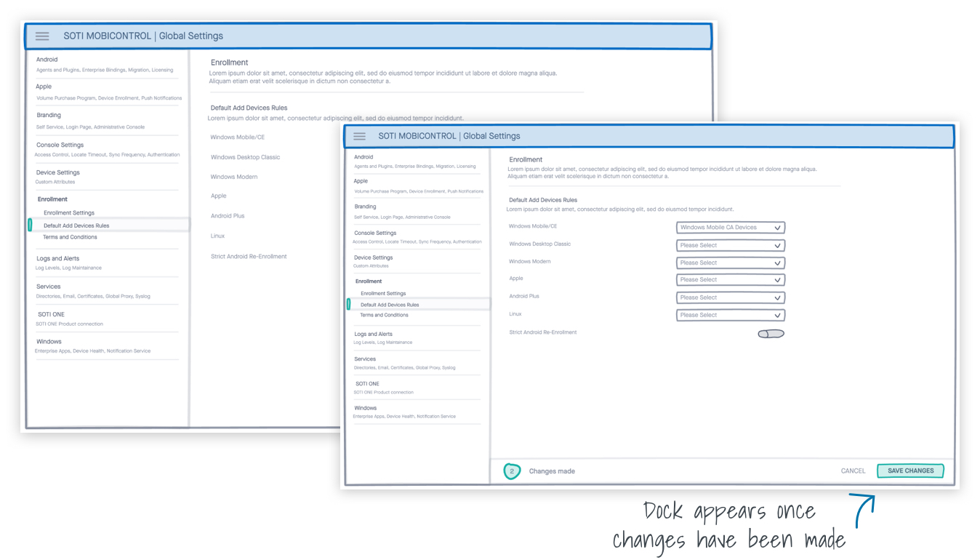Click the SAVE CHANGES button
This screenshot has height=560, width=980.
pos(909,471)
